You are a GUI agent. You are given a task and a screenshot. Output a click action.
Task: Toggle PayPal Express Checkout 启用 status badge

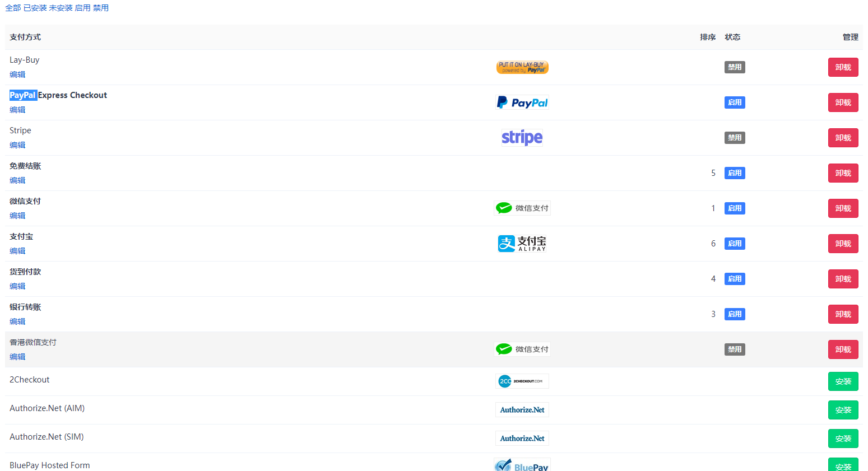coord(735,102)
